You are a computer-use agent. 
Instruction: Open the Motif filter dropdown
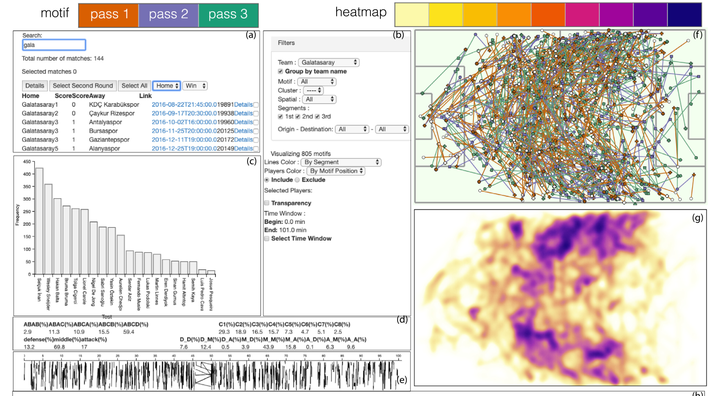pos(316,81)
